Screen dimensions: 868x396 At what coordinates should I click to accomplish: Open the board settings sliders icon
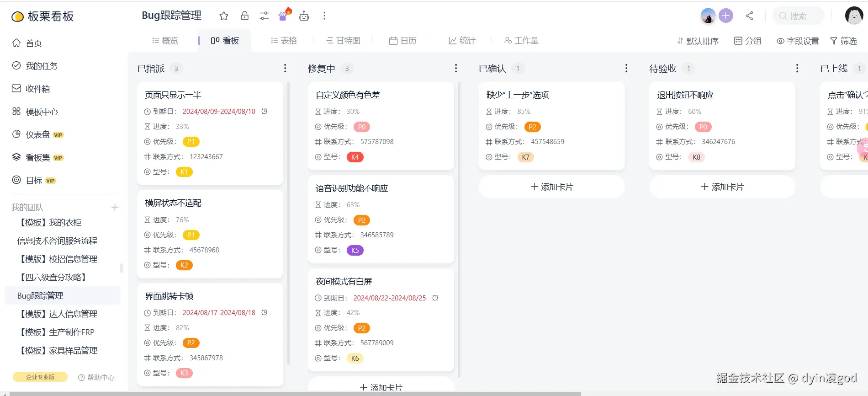pos(264,16)
